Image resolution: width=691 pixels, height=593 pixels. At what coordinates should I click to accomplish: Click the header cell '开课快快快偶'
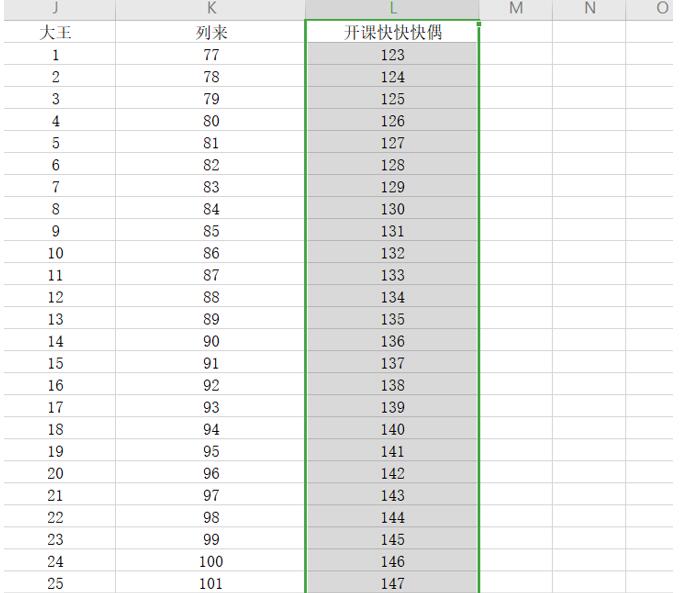point(392,32)
